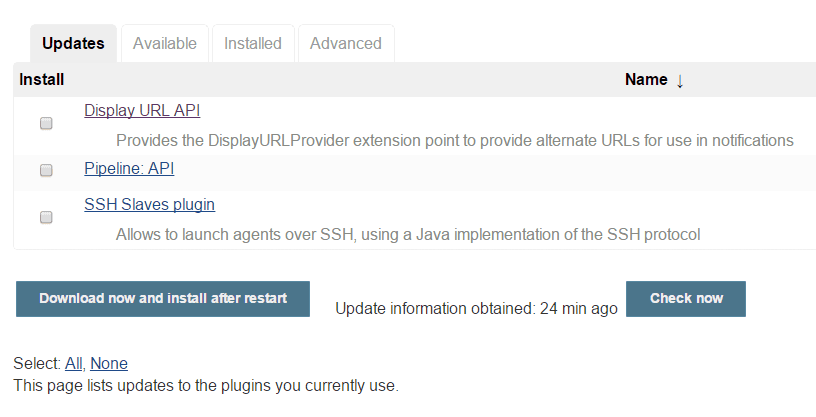Switch to the Available tab
Screen dimensions: 816x417
(164, 43)
